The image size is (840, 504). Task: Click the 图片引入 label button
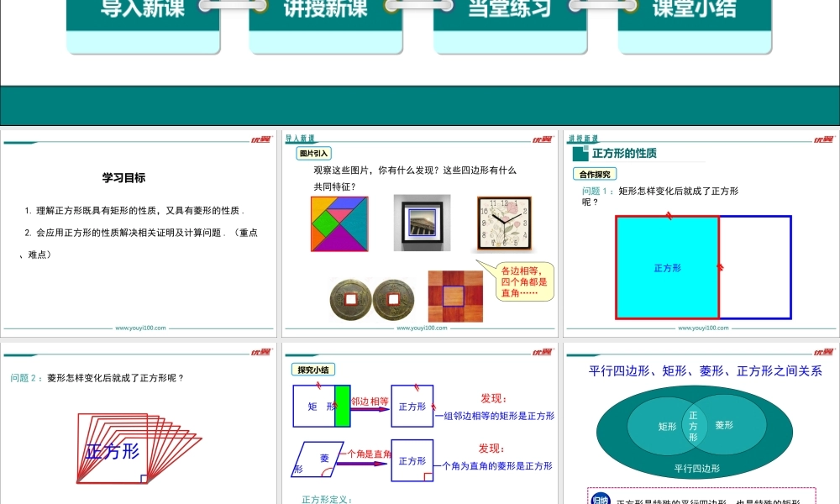pyautogui.click(x=314, y=153)
